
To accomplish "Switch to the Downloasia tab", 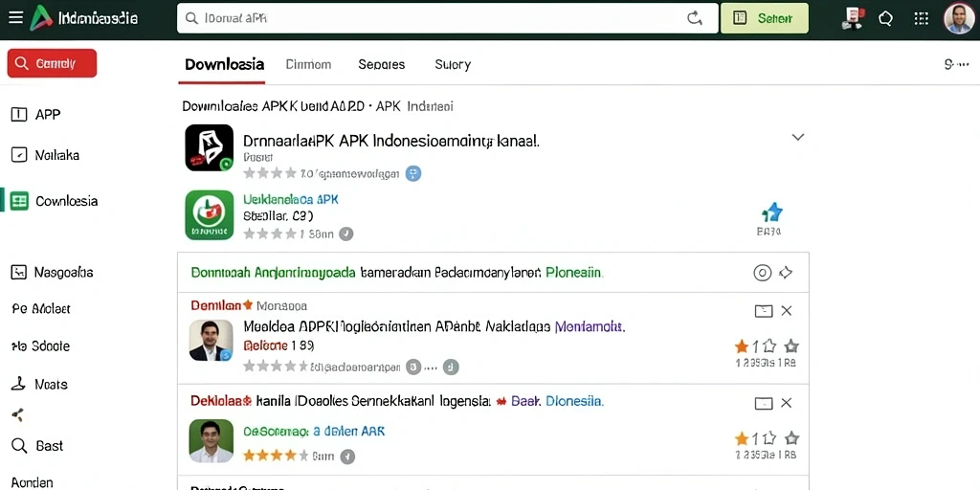I will pos(224,64).
